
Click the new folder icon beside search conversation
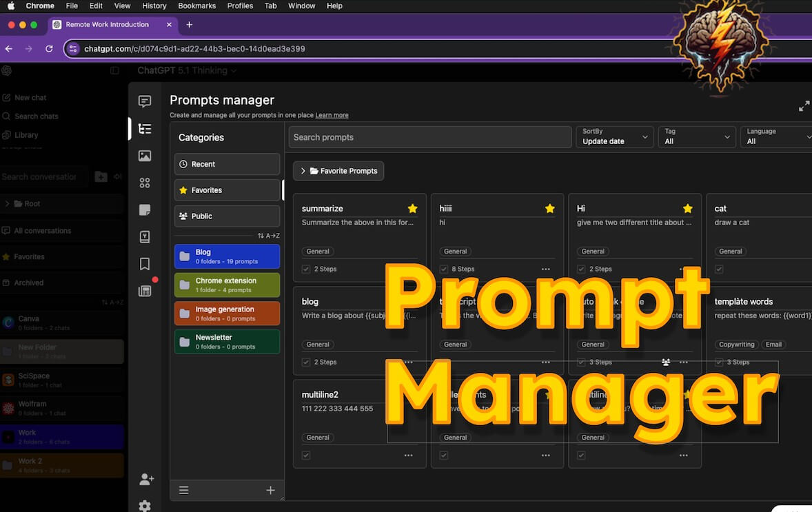tap(101, 177)
